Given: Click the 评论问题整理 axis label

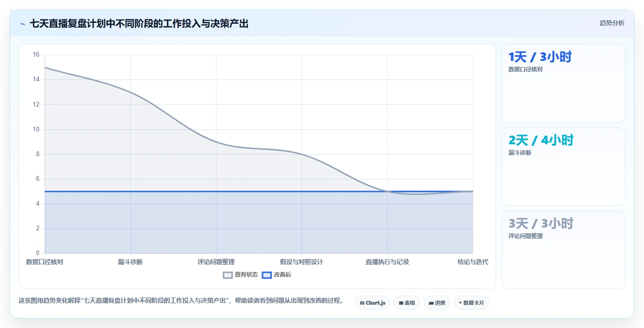Looking at the screenshot, I should [216, 262].
